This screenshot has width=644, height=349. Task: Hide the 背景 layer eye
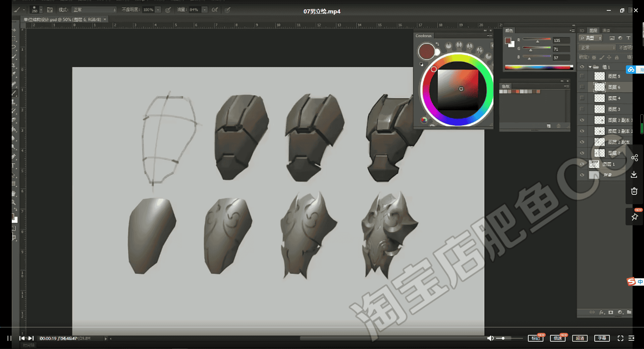pyautogui.click(x=582, y=175)
